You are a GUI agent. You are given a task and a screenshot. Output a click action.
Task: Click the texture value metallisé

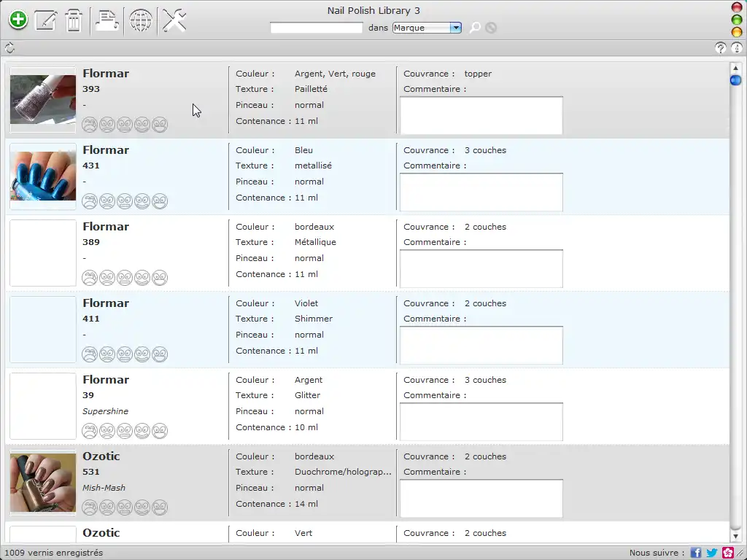click(x=313, y=166)
